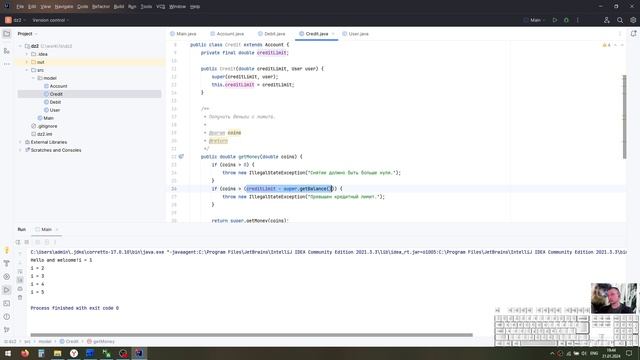Expand the .idea folder

(x=27, y=54)
